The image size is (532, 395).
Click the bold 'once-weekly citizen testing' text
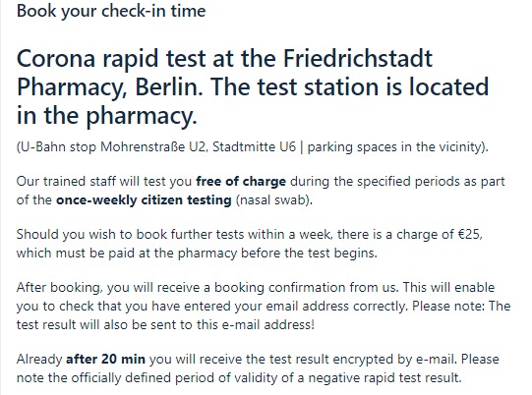(144, 200)
